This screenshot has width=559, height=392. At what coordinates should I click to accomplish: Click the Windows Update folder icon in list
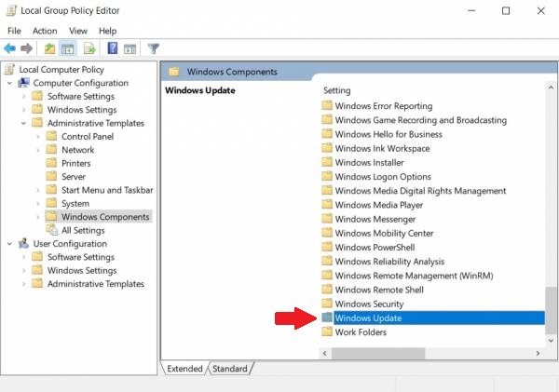coord(327,318)
